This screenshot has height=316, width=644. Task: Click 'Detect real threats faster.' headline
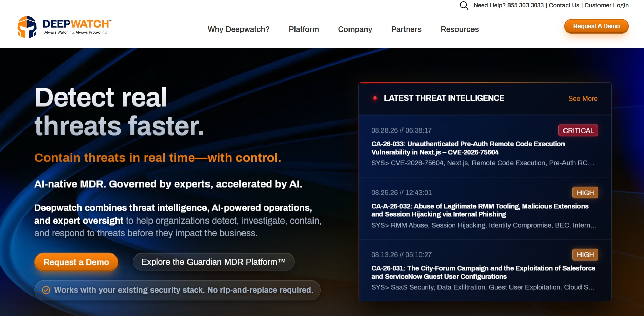[119, 112]
